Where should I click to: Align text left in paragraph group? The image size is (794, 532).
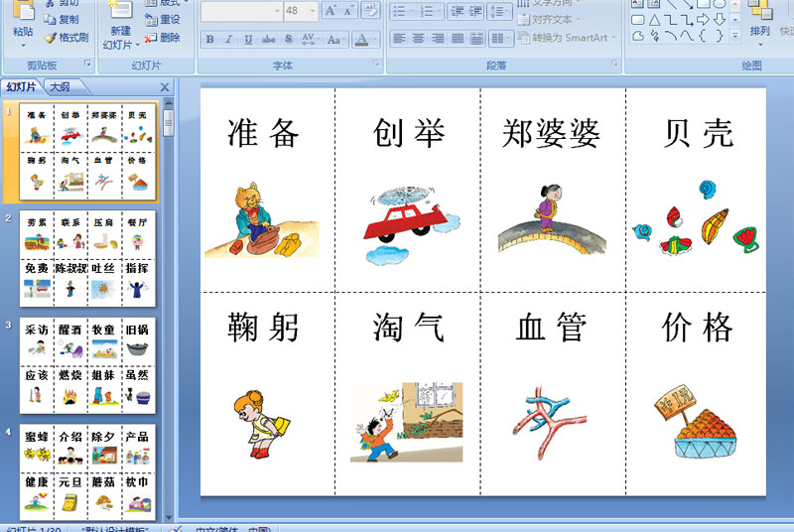[399, 39]
